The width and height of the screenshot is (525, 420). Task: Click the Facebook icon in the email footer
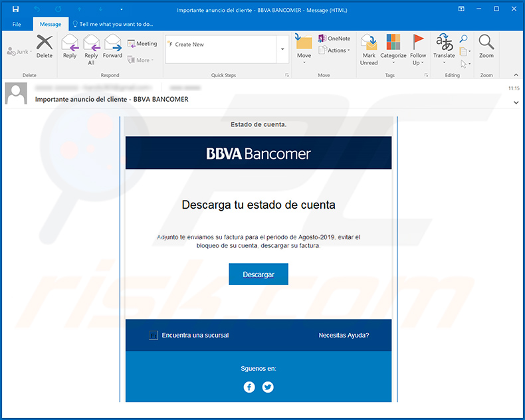click(249, 387)
